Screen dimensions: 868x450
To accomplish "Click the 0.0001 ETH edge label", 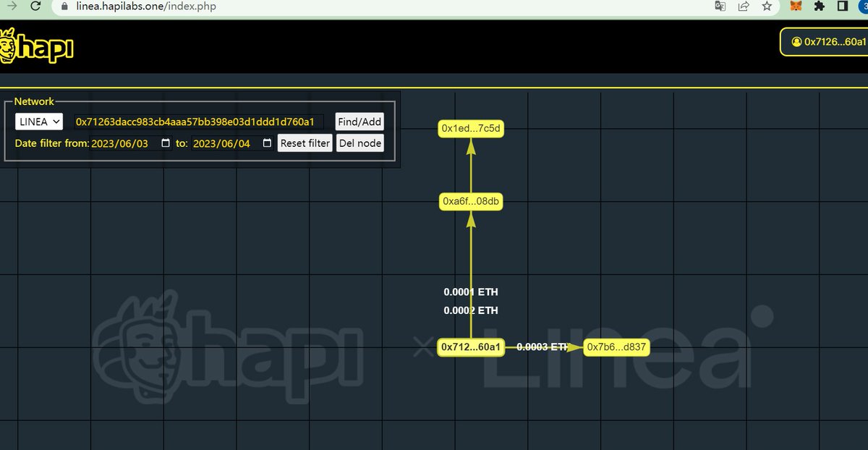I will coord(471,292).
